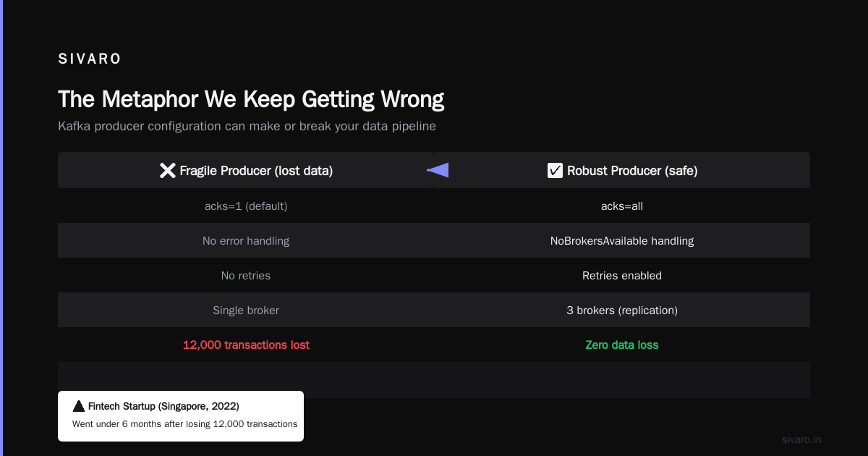Click the acks=1 (default) cell
This screenshot has height=456, width=868.
tap(246, 206)
